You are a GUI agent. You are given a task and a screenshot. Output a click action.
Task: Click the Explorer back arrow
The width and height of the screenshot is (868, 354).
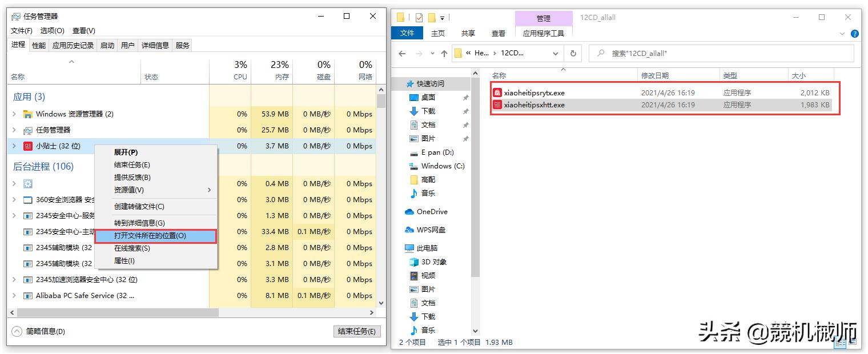402,54
